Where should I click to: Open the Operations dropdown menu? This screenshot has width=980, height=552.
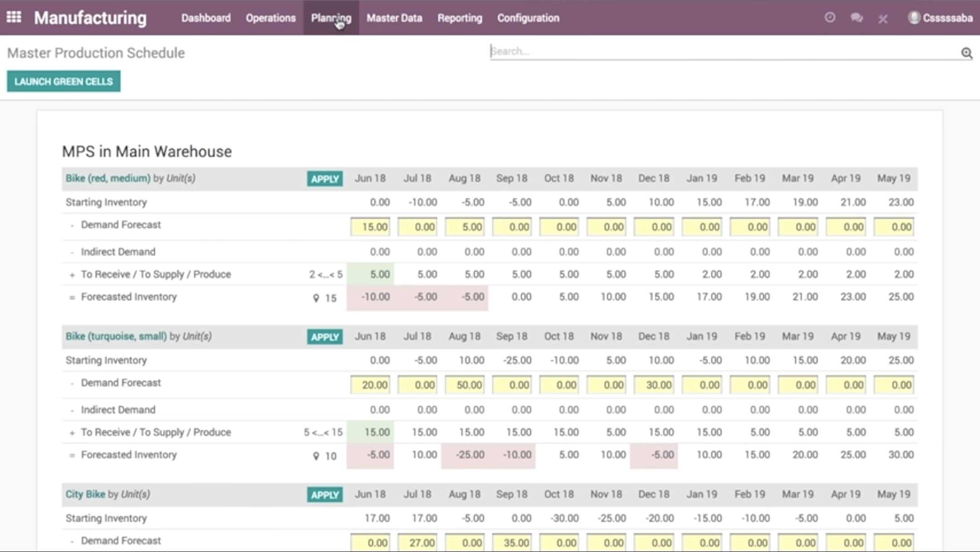pos(270,18)
